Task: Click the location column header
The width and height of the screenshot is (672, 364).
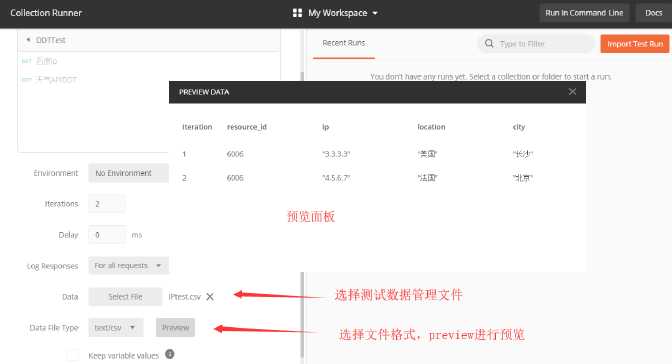Action: coord(431,127)
